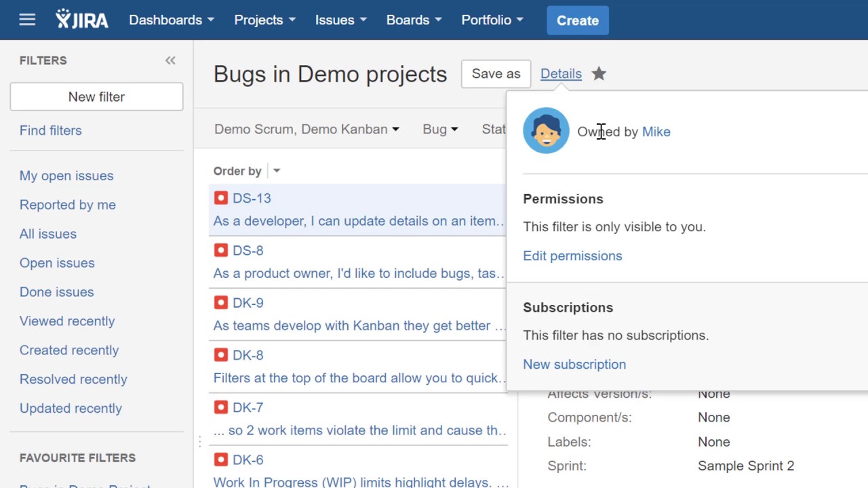Click summary 'Filters at the top of the board'
The image size is (868, 488).
click(x=359, y=378)
